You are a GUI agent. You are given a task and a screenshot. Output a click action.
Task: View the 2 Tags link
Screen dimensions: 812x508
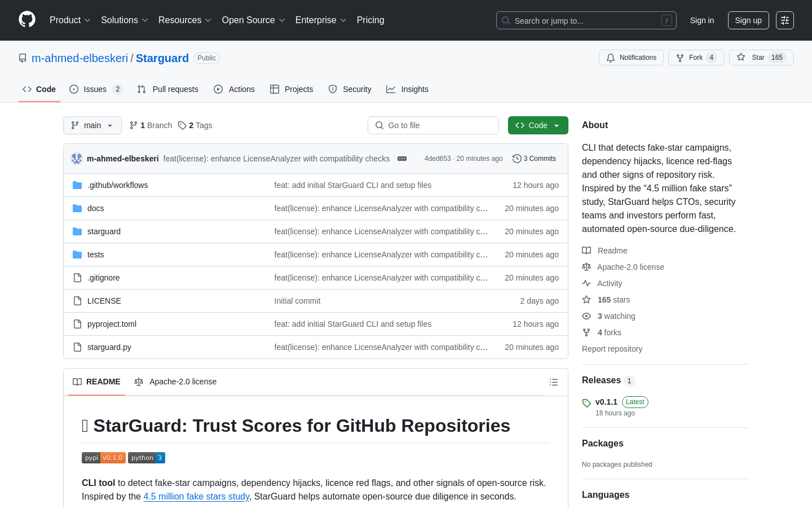point(195,125)
